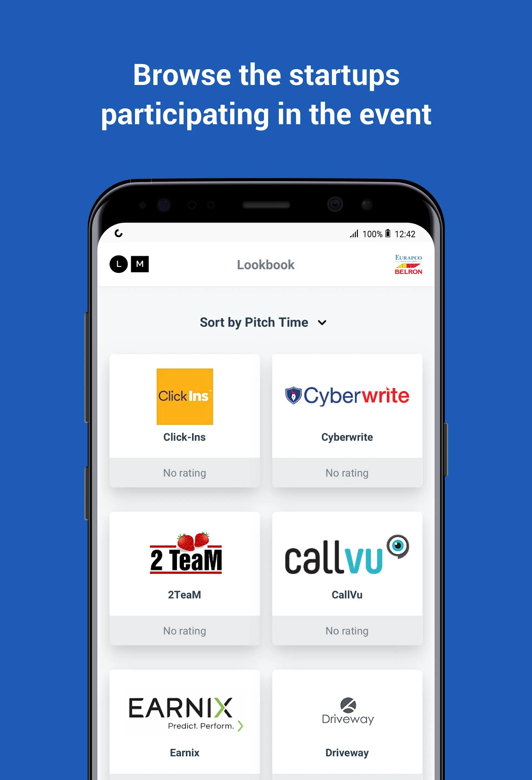Tap the L M avatar icons
The image size is (532, 780).
(x=130, y=264)
